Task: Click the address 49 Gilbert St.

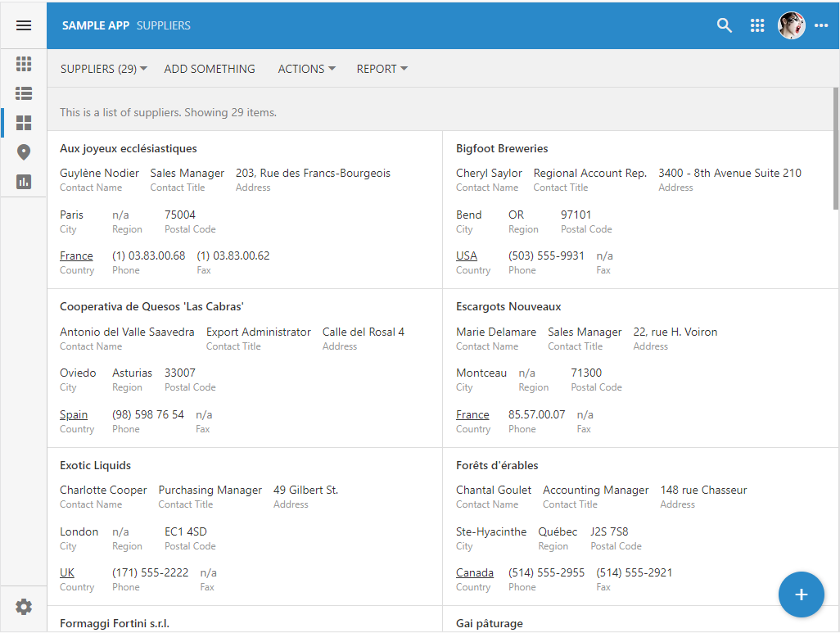Action: (x=305, y=490)
